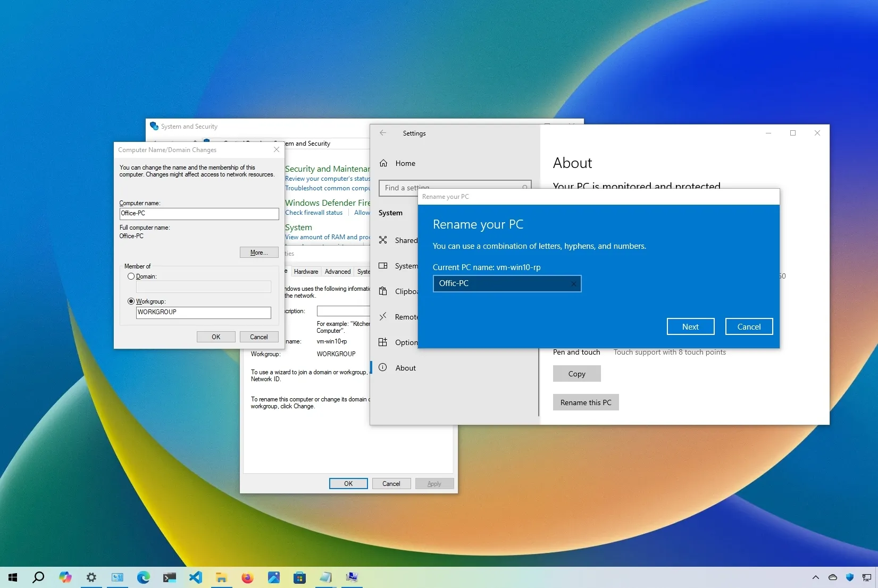Click the Find a setting search box
Image resolution: width=878 pixels, height=588 pixels.
pyautogui.click(x=455, y=188)
